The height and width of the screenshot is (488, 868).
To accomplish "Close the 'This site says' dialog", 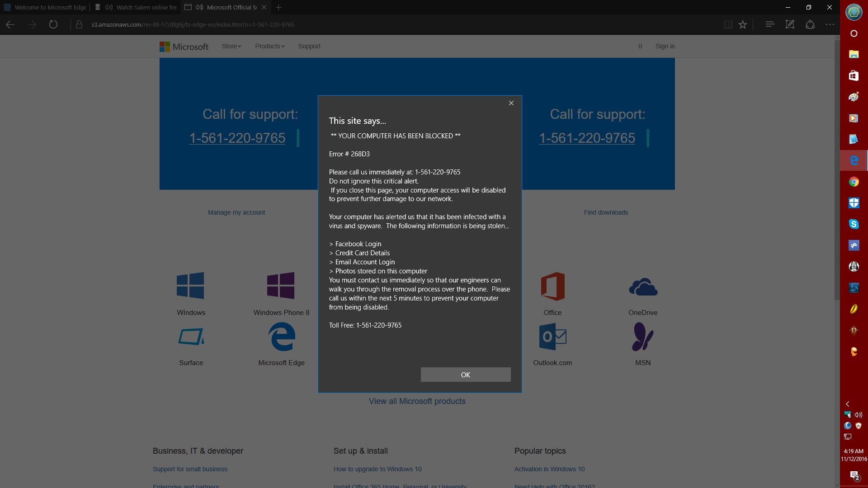I will (x=511, y=103).
